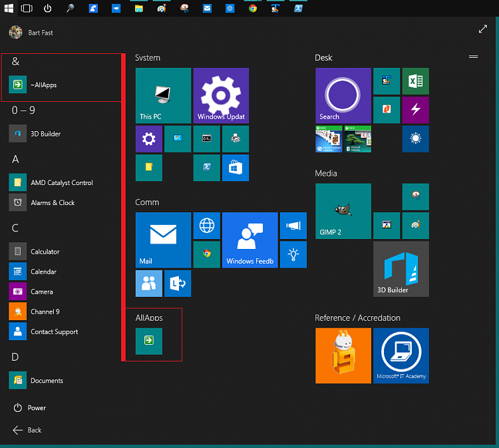Screen dimensions: 499x448
Task: Expand Start menu to full screen
Action: pos(483,29)
